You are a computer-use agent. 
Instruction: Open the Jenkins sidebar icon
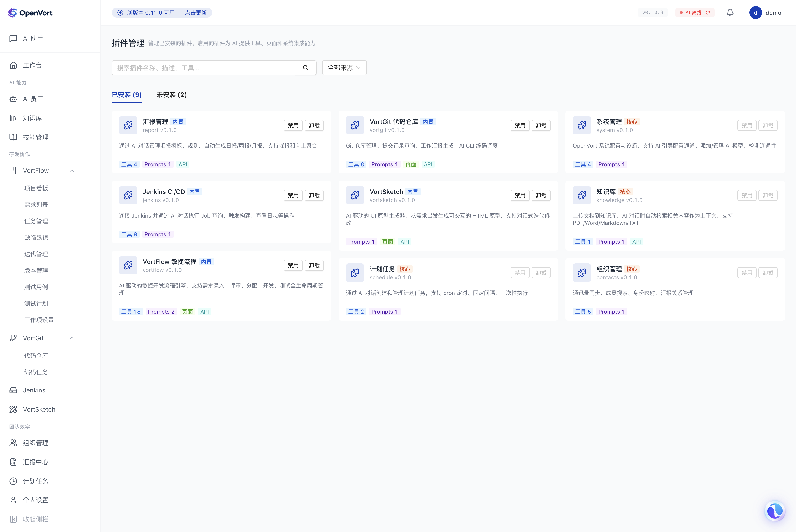[x=13, y=390]
